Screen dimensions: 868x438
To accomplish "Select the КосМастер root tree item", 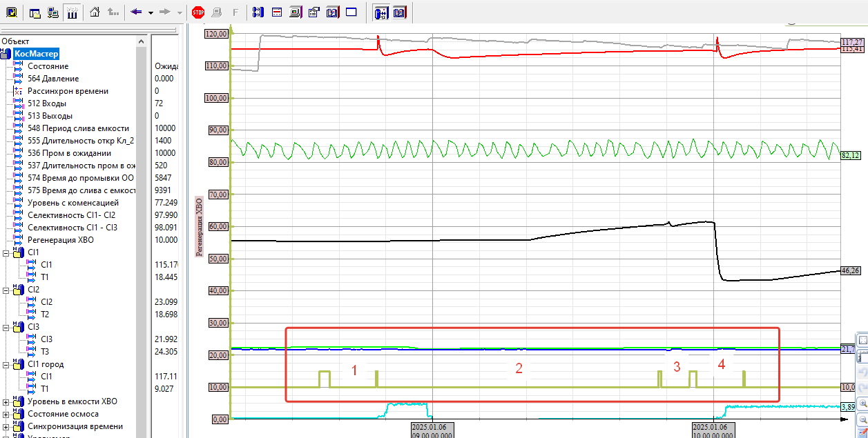I will click(36, 54).
